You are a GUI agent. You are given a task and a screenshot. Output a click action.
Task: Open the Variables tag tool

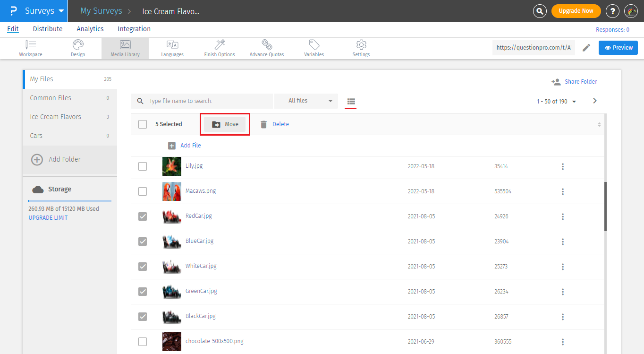pyautogui.click(x=314, y=48)
